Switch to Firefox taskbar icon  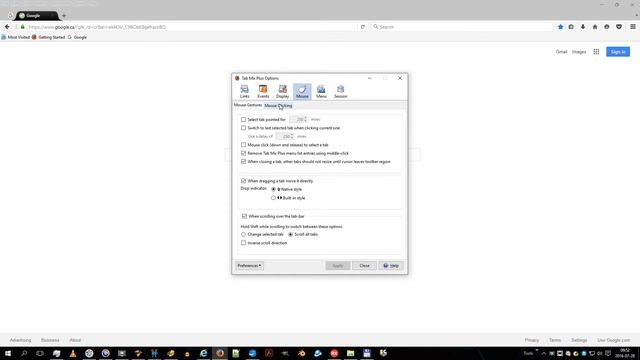tap(220, 353)
